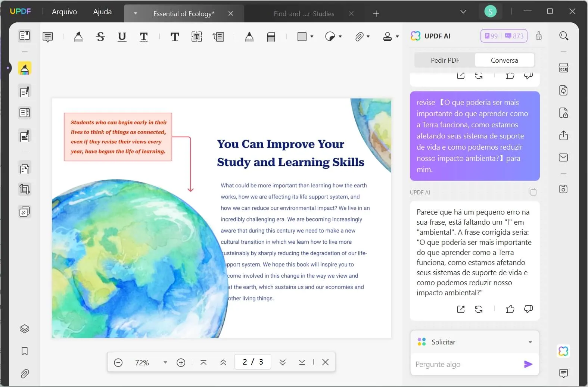The width and height of the screenshot is (588, 387).
Task: Open the OCR recognition tool
Action: click(563, 68)
